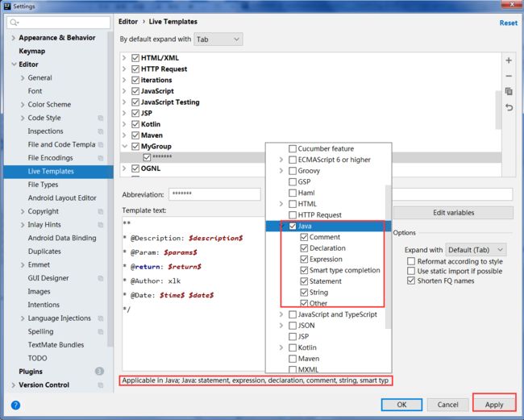Click the project-level icon beside Language Injections
Viewport: 524px width, 420px height.
point(100,318)
